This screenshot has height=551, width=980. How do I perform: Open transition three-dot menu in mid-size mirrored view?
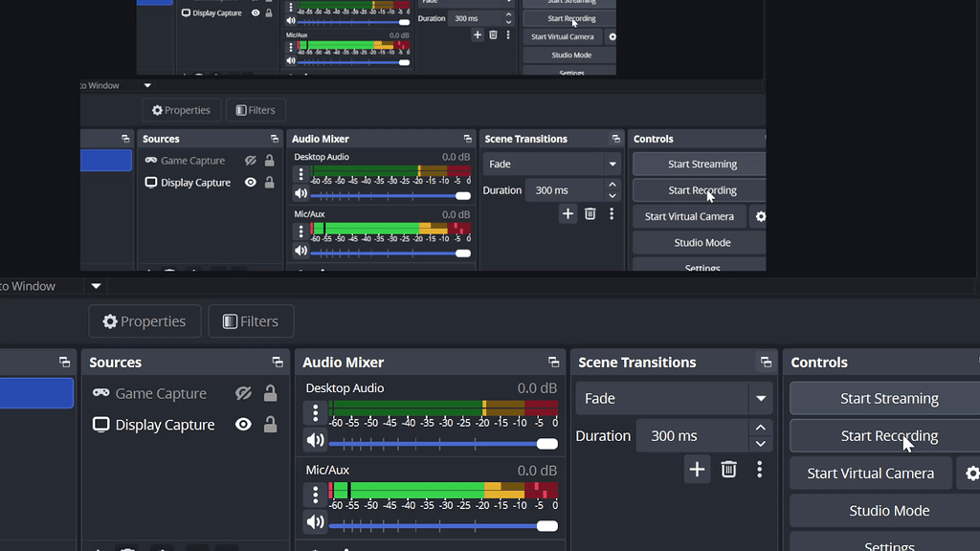coord(612,213)
